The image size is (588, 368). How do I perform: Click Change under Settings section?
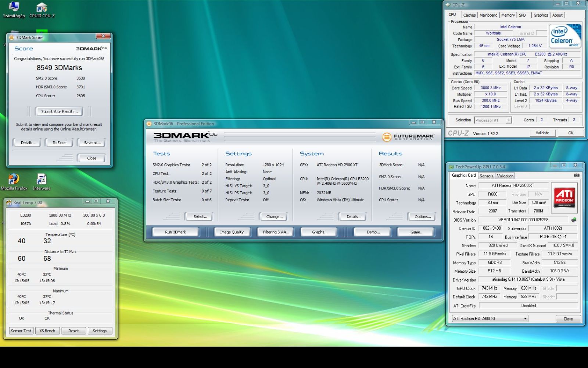274,217
